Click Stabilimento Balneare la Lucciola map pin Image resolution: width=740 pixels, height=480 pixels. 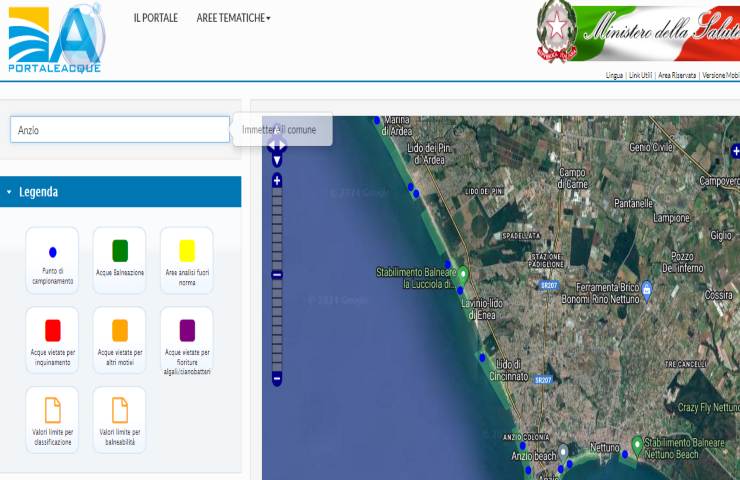tap(463, 273)
